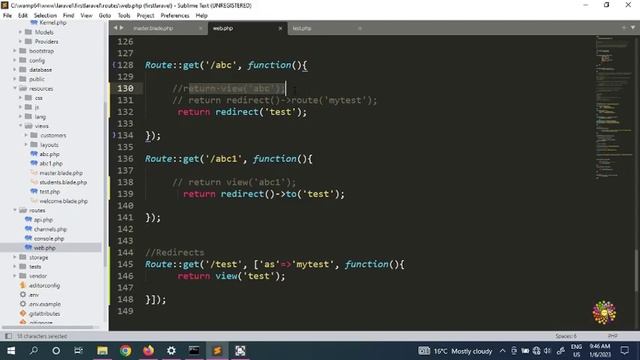Viewport: 640px width, 360px height.
Task: Open the Windows Start menu
Action: click(11, 351)
